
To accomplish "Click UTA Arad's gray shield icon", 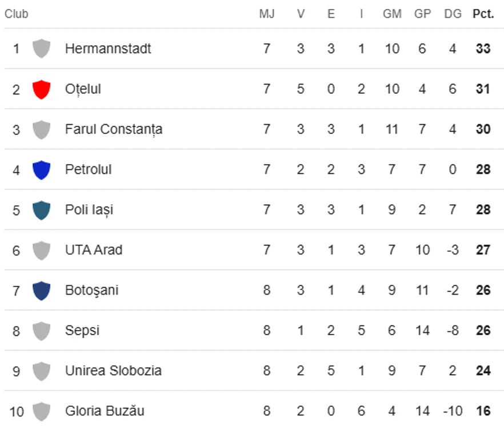I will 42,250.
